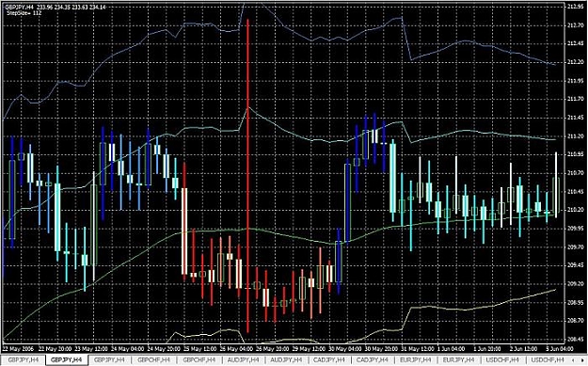The height and width of the screenshot is (366, 588).
Task: Click the '1 Jun 20:00' time axis label
Action: point(487,349)
